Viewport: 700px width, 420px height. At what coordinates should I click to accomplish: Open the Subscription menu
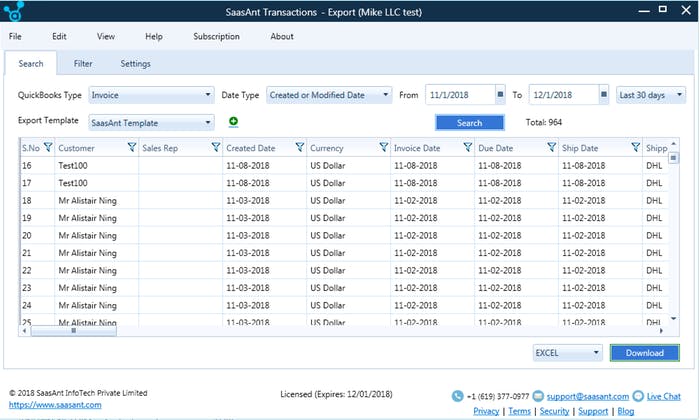[x=217, y=37]
